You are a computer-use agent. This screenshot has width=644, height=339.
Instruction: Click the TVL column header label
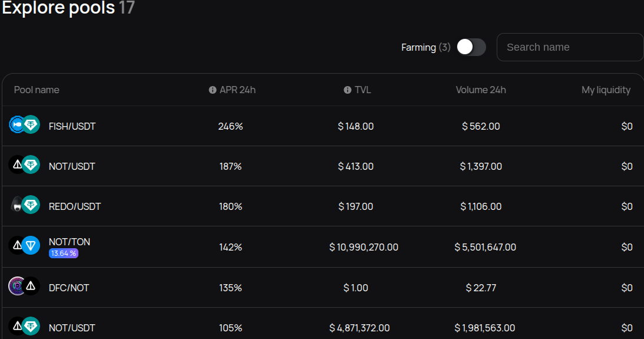click(362, 90)
